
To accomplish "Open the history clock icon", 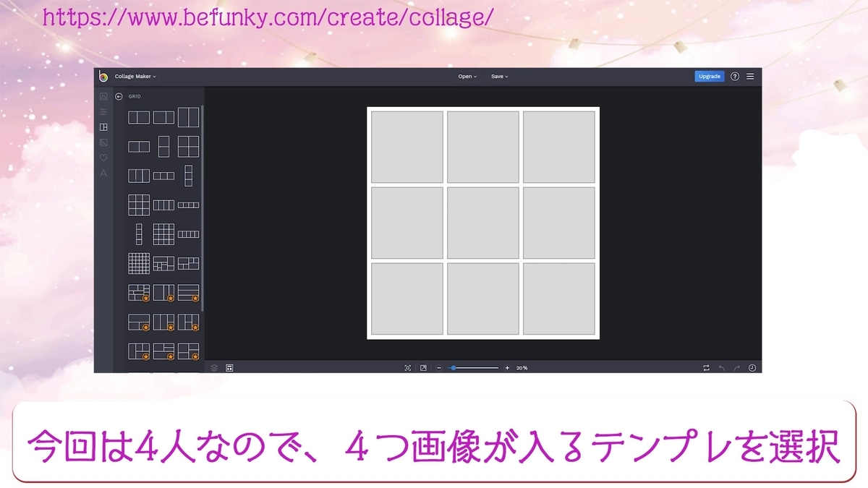I will (752, 367).
